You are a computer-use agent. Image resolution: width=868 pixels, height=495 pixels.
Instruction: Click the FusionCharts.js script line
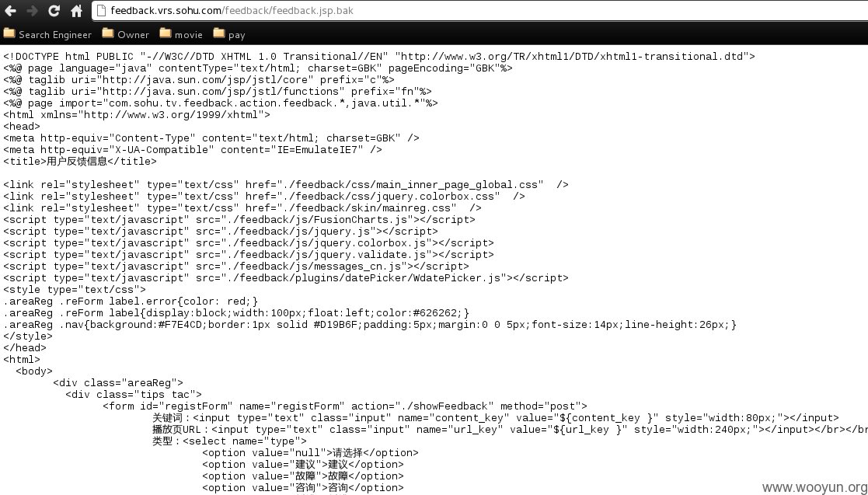[239, 219]
